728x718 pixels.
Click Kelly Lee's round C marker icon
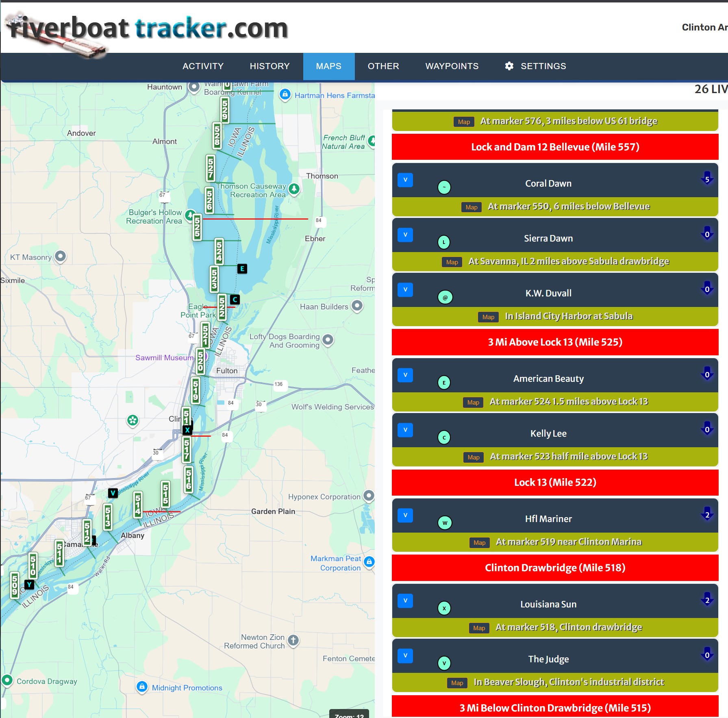(x=444, y=437)
